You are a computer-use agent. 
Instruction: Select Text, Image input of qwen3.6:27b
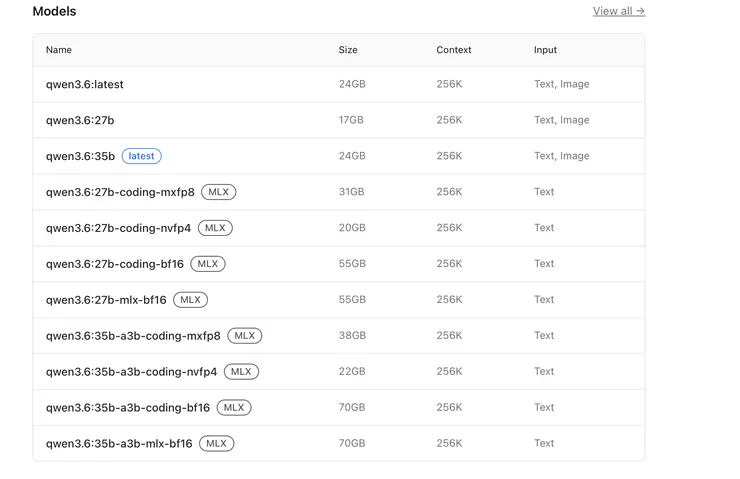(x=562, y=120)
